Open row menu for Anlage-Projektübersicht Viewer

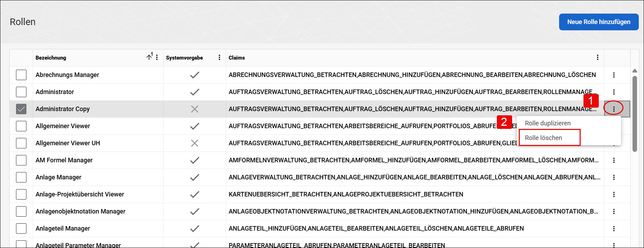click(x=614, y=194)
